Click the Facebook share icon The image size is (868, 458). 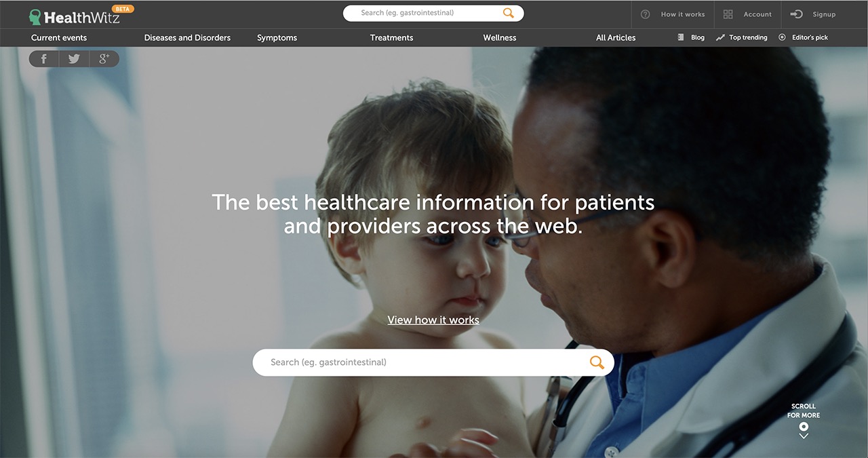(44, 59)
